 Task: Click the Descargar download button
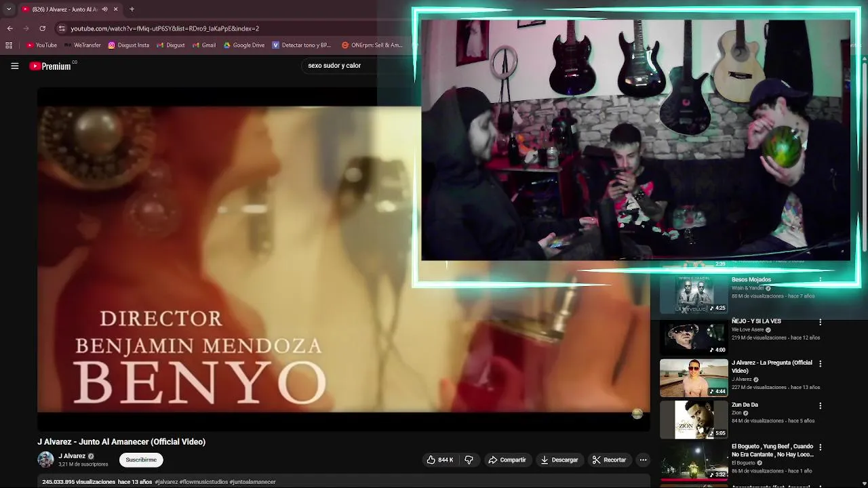tap(559, 460)
